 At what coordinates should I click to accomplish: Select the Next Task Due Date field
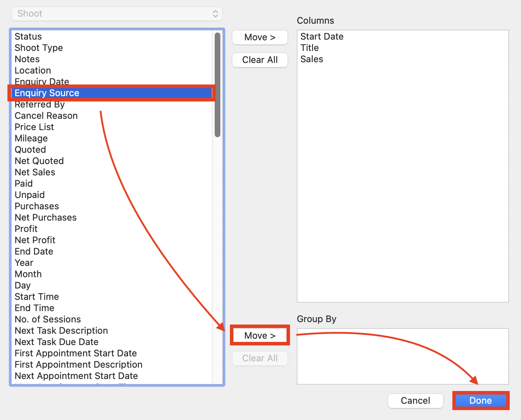coord(57,342)
